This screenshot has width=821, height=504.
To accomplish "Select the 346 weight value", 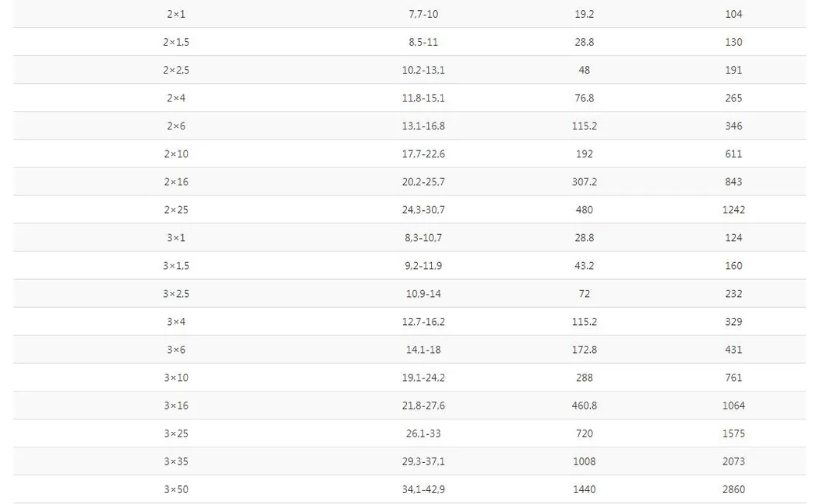I will click(x=733, y=126).
